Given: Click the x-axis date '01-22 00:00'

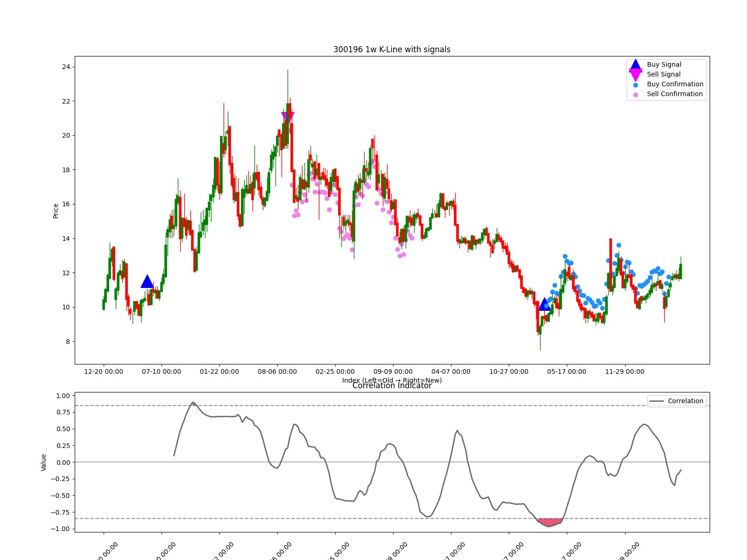Looking at the screenshot, I should (219, 371).
